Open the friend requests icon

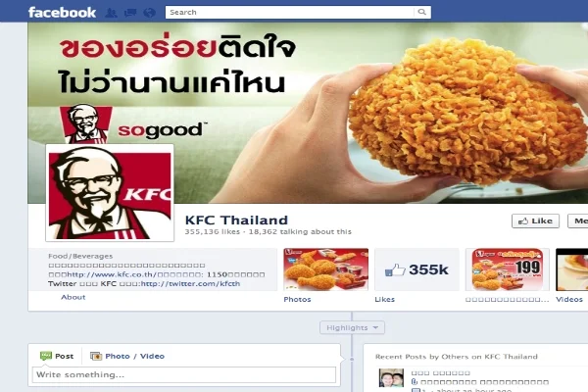click(111, 13)
